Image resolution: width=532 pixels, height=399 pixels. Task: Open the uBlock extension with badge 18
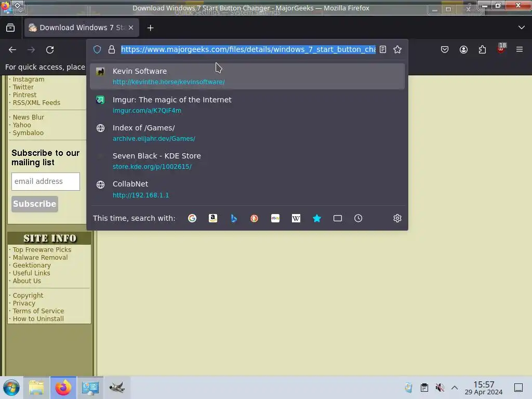[501, 49]
